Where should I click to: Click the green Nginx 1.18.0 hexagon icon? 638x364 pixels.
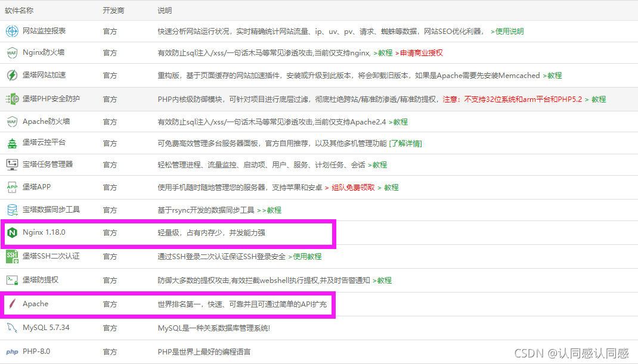pos(12,232)
